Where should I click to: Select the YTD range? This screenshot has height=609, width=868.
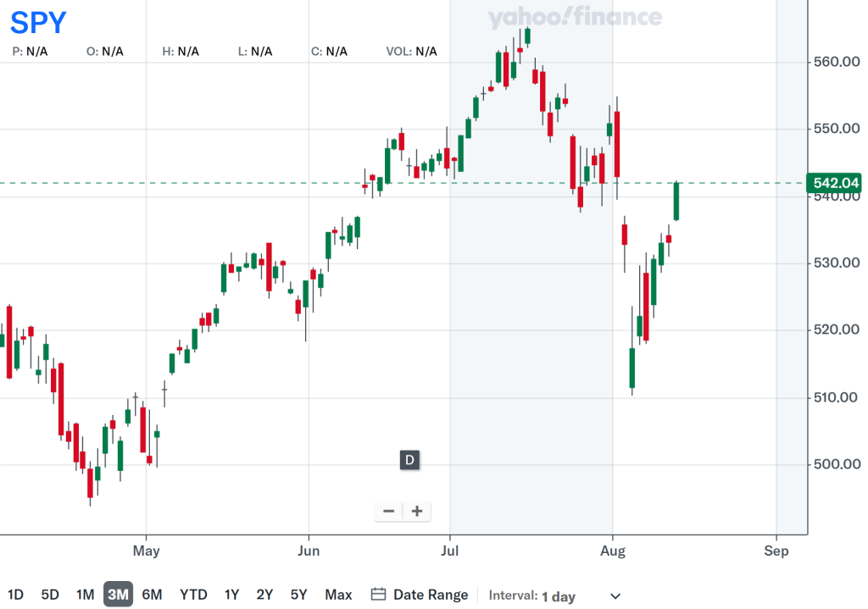(193, 595)
